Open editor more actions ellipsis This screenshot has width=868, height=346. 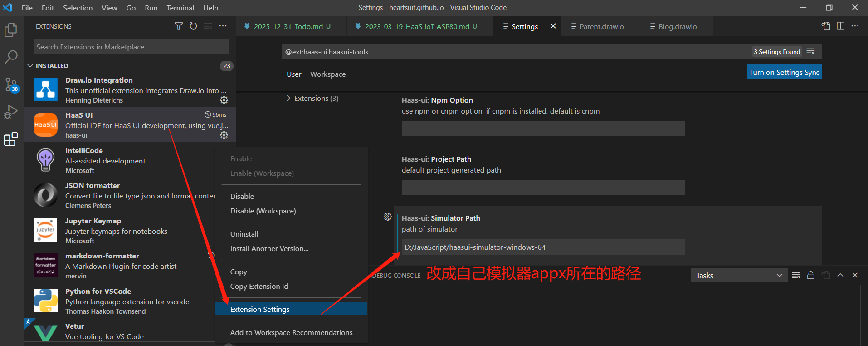[x=855, y=26]
